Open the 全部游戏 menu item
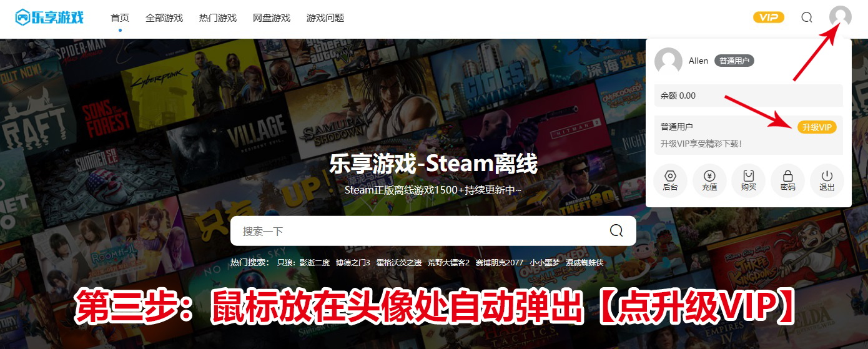This screenshot has height=349, width=868. point(164,17)
